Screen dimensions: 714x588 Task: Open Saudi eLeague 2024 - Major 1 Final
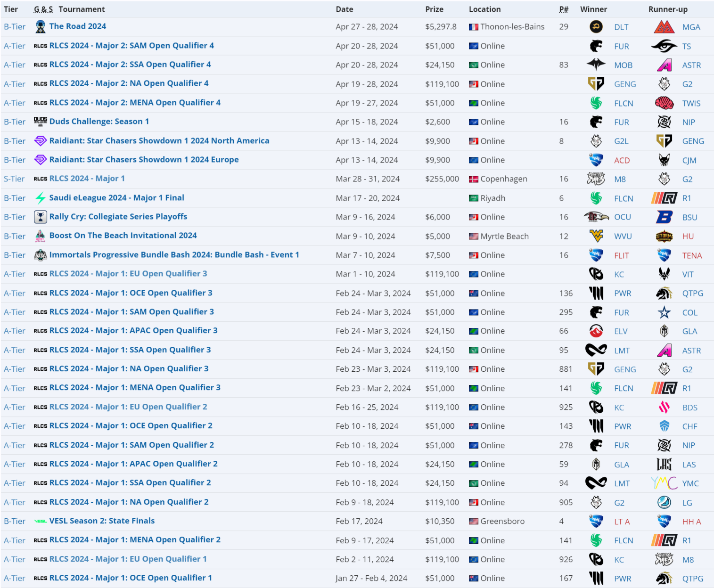tap(117, 198)
